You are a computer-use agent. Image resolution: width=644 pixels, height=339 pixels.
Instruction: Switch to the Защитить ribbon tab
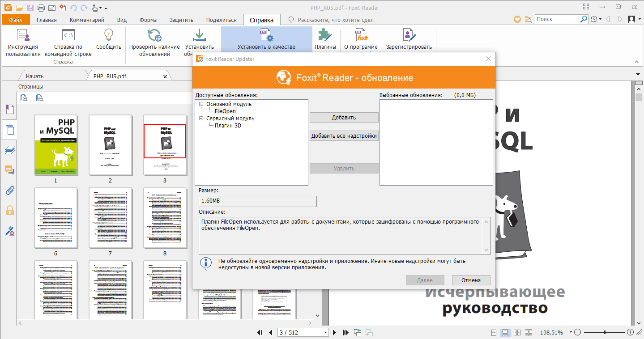click(181, 20)
